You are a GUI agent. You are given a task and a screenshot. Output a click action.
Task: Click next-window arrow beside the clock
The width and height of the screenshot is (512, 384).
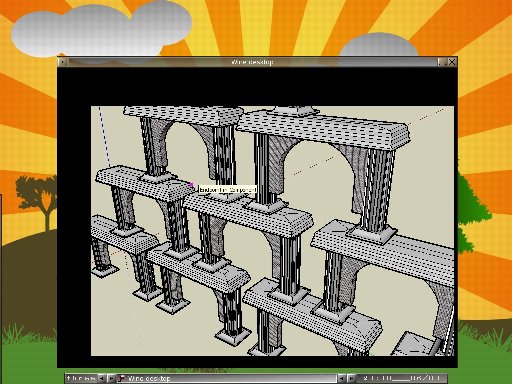coord(351,378)
